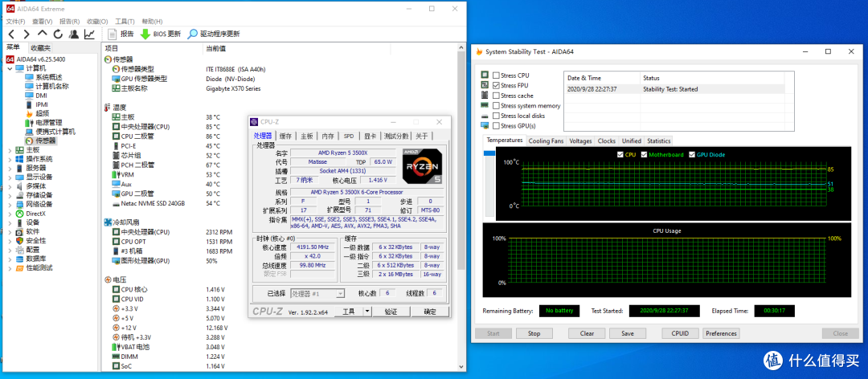Enable Stress system memory checkbox
The image size is (868, 379).
pos(496,106)
